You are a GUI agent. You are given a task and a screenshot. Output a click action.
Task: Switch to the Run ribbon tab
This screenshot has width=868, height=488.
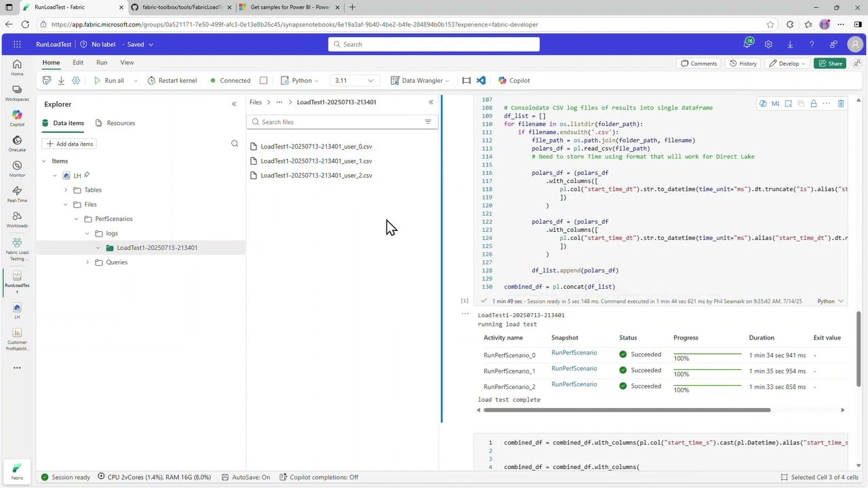pyautogui.click(x=102, y=62)
